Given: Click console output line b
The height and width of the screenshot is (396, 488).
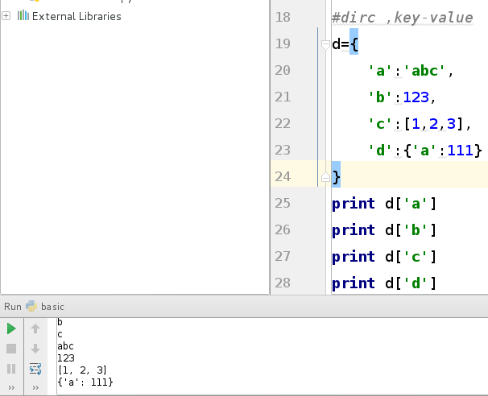Looking at the screenshot, I should [60, 322].
